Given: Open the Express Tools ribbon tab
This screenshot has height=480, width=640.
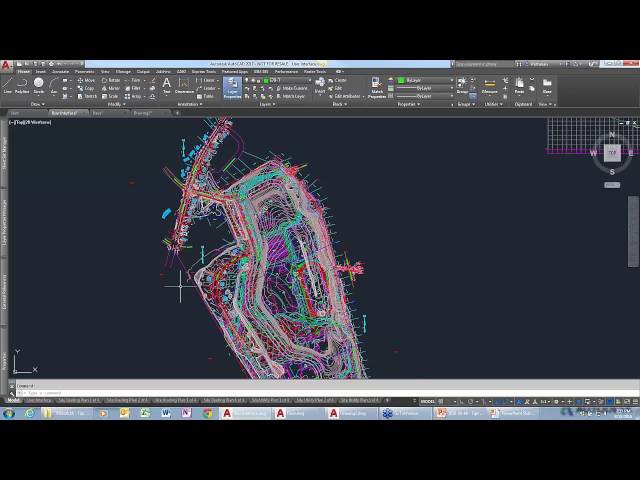Looking at the screenshot, I should coord(204,72).
